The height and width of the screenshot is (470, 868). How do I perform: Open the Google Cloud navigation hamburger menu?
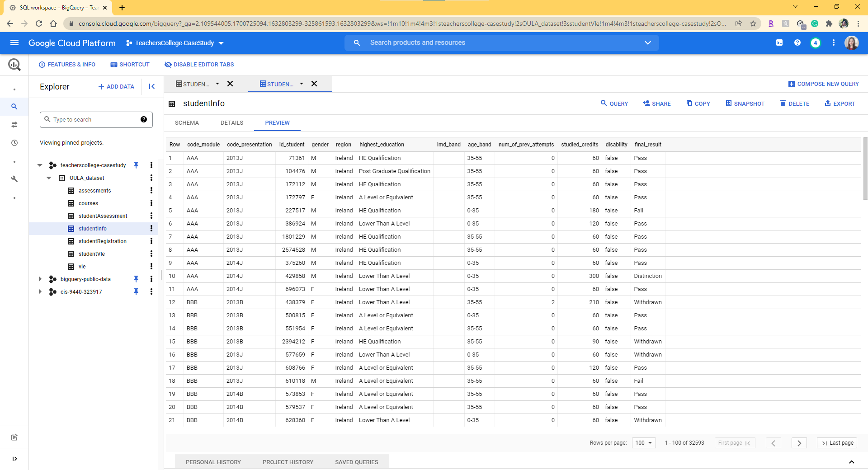coord(14,43)
